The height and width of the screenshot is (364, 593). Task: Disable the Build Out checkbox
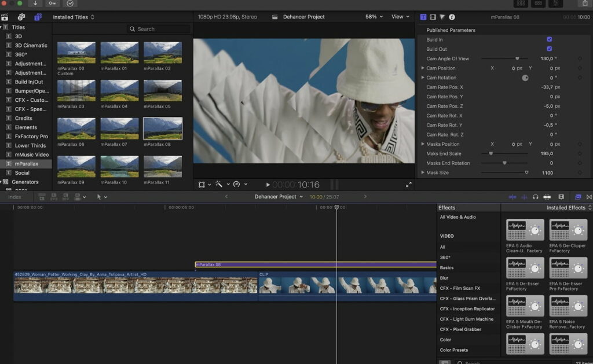pyautogui.click(x=549, y=49)
